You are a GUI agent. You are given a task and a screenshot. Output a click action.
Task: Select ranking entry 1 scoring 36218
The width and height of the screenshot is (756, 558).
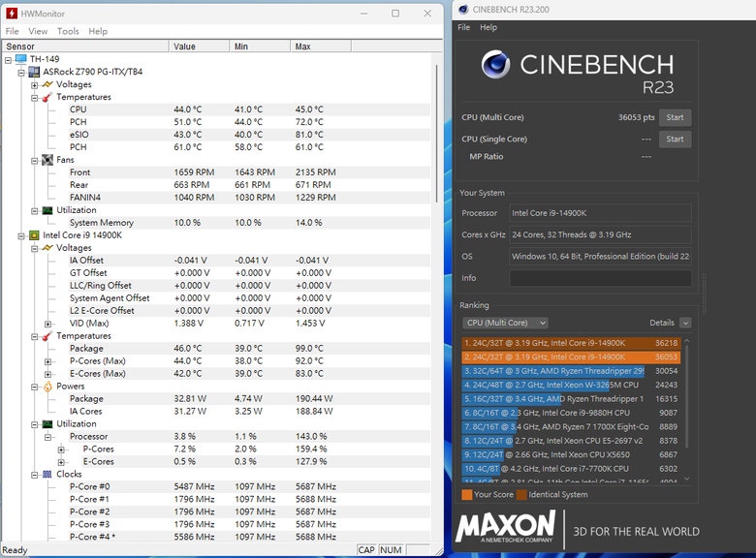[571, 343]
